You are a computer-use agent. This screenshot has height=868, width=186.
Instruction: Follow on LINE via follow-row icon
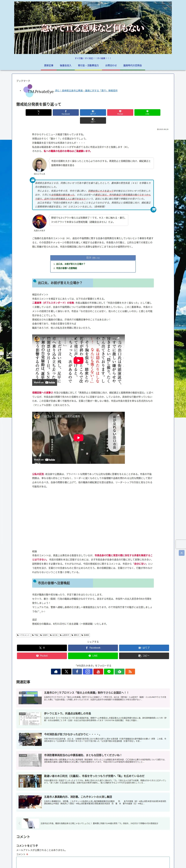coord(109,672)
